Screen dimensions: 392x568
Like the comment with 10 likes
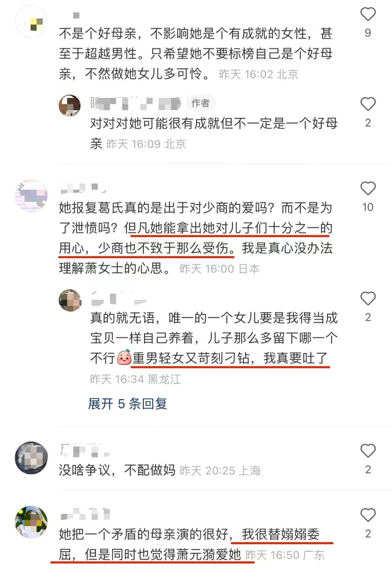click(x=368, y=188)
